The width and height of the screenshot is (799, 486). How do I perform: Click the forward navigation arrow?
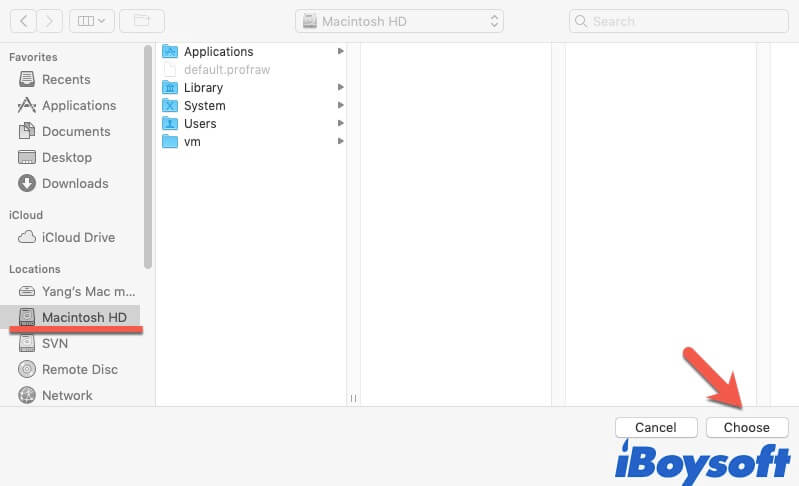point(50,20)
